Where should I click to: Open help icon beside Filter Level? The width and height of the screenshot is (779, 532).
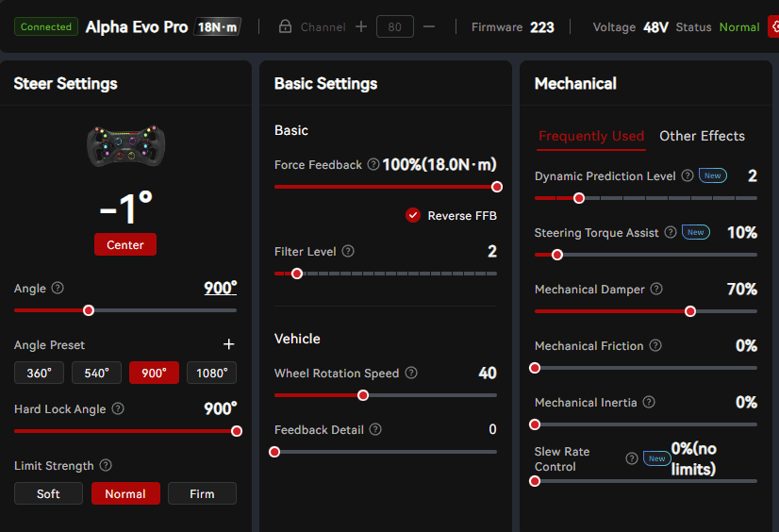point(348,251)
